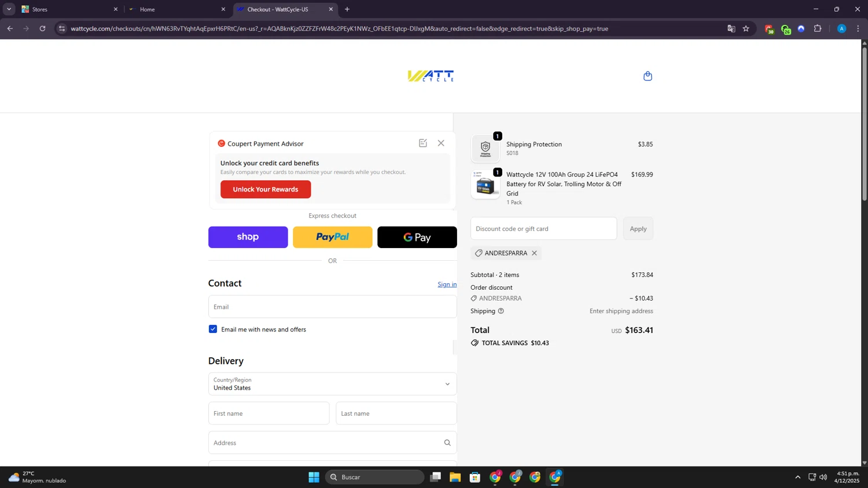Choose PayPal express checkout

pyautogui.click(x=332, y=237)
